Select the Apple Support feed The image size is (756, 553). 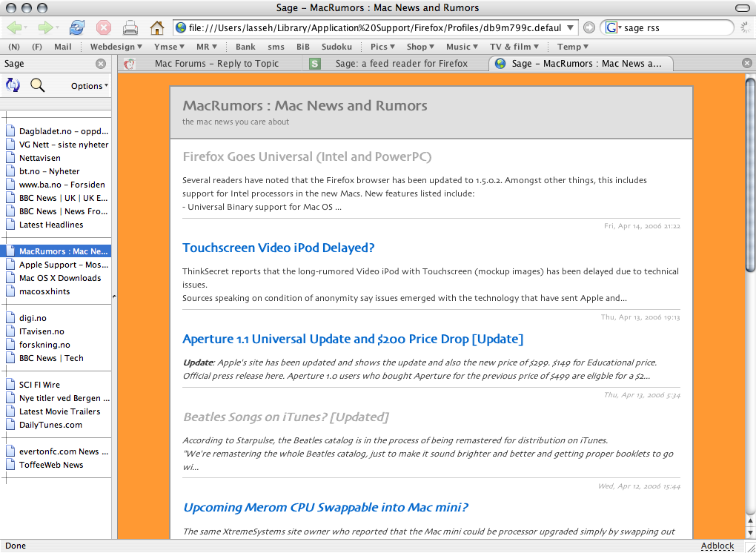pyautogui.click(x=56, y=265)
